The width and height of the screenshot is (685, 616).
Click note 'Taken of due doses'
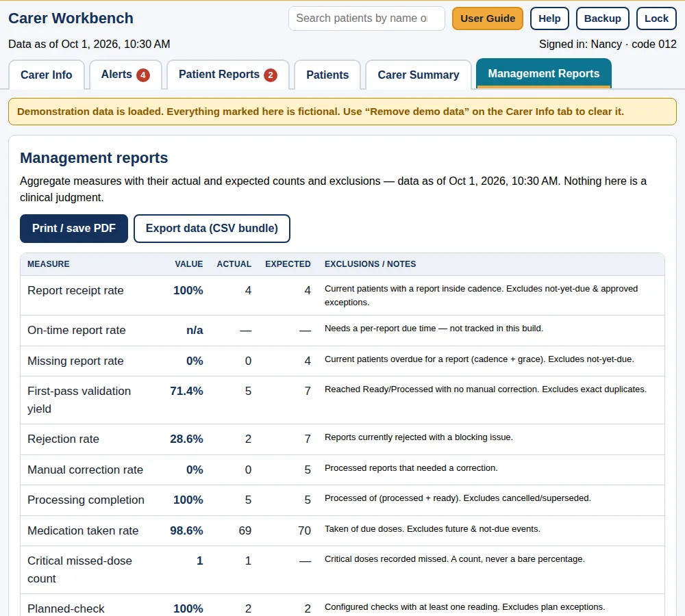click(432, 528)
